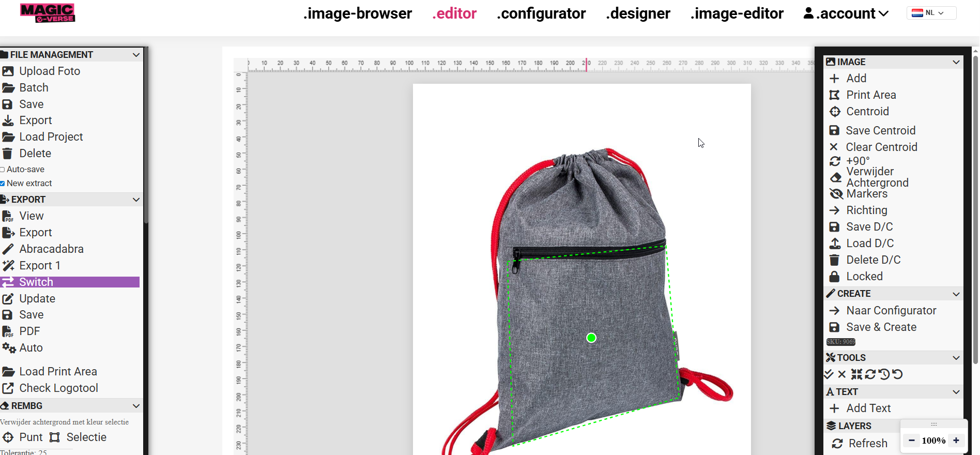Go to the .configurator tab
This screenshot has width=980, height=455.
[541, 13]
